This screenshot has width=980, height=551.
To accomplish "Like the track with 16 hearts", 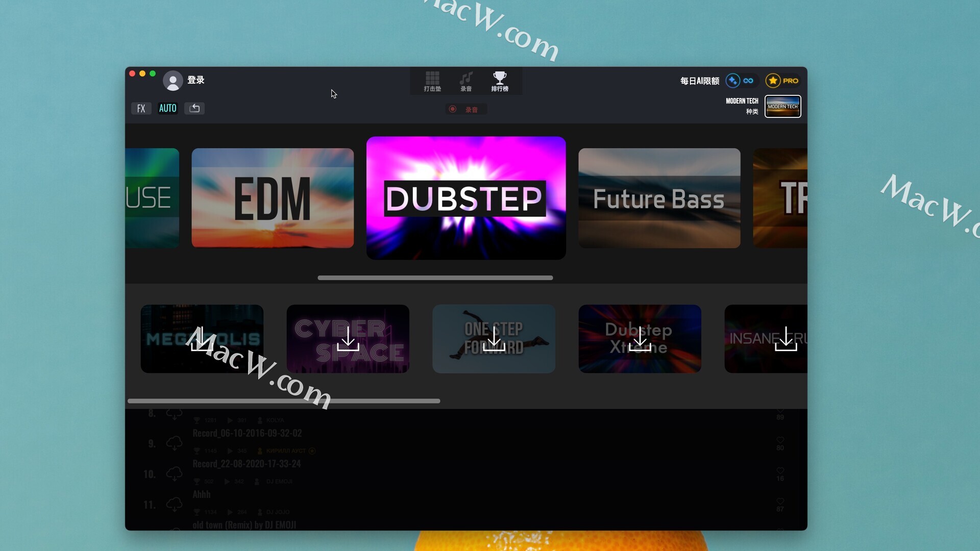I will coord(780,470).
